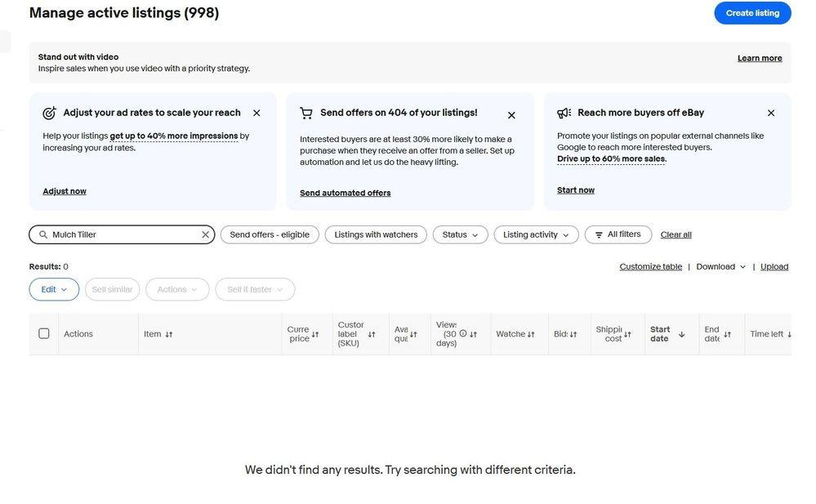Sort by Item column arrows

(x=168, y=334)
